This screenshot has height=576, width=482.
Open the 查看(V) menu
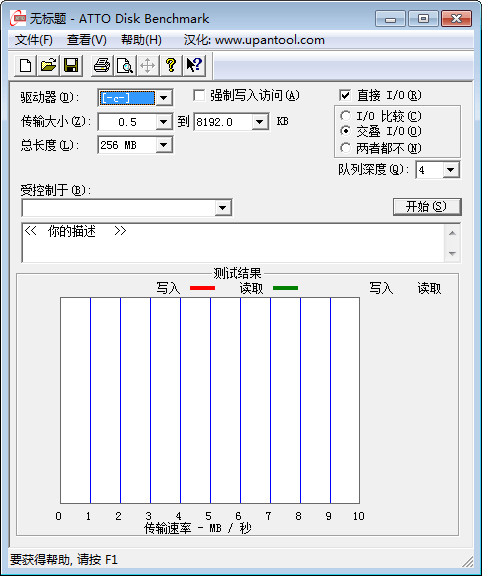pos(87,40)
